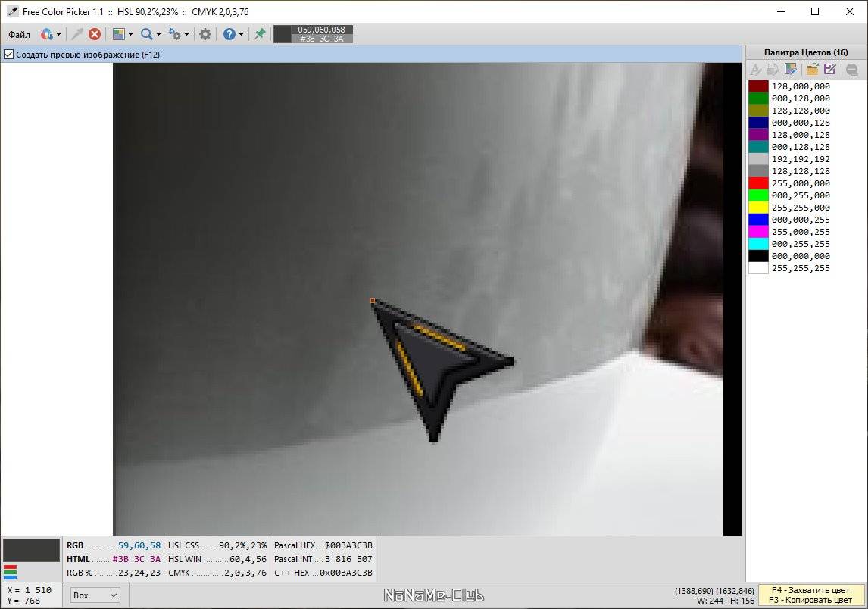Click the RGB % value 23,24,23

139,573
